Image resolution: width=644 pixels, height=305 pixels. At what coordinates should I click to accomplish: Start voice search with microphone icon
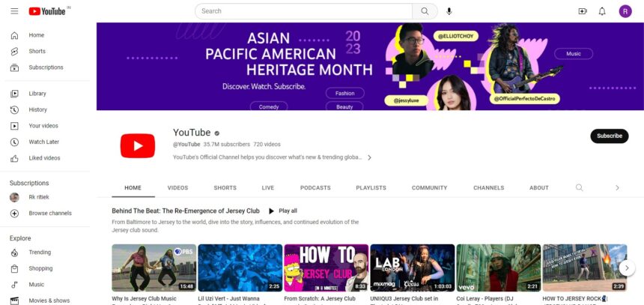[449, 11]
